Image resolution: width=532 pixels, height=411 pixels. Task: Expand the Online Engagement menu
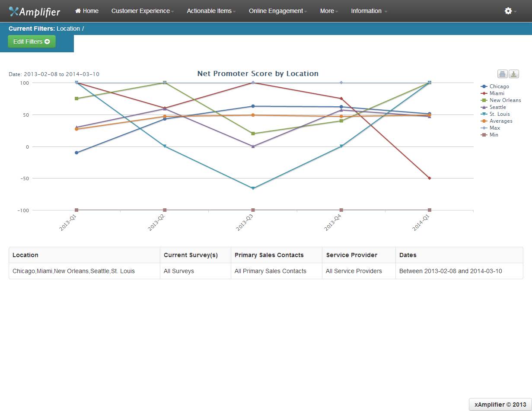click(x=278, y=11)
